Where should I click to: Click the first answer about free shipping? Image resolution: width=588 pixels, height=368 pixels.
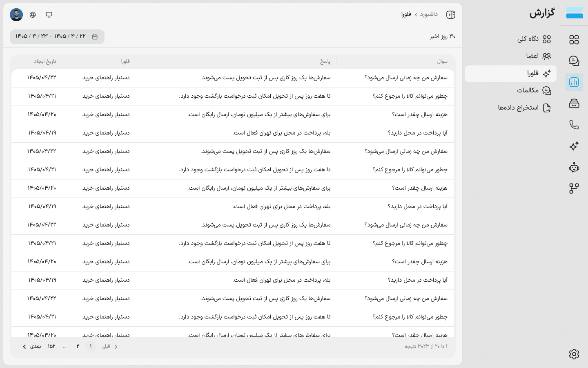coord(259,114)
